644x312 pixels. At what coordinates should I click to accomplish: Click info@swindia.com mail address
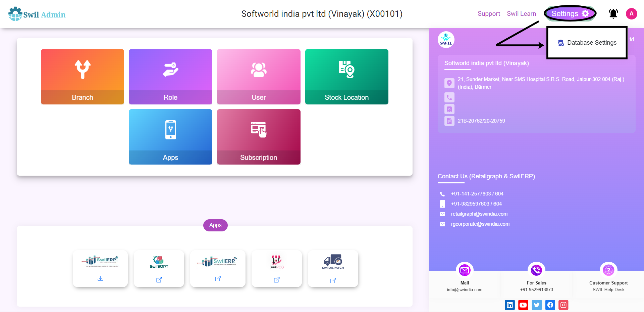tap(465, 290)
